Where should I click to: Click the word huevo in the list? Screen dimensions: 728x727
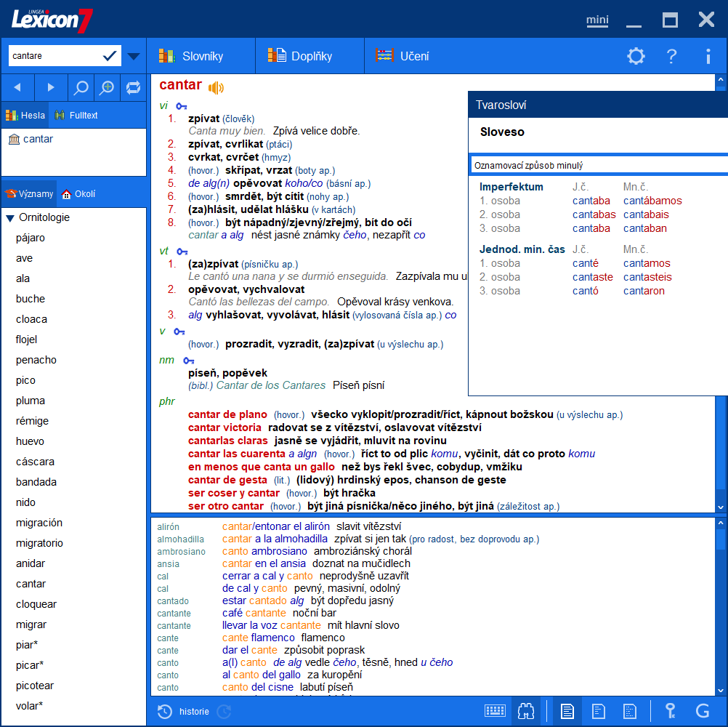[x=31, y=441]
